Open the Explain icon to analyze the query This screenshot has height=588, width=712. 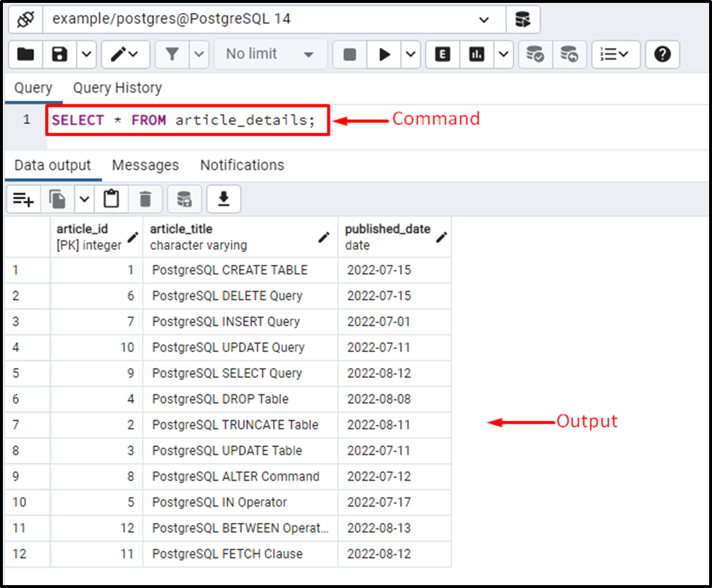(x=442, y=54)
